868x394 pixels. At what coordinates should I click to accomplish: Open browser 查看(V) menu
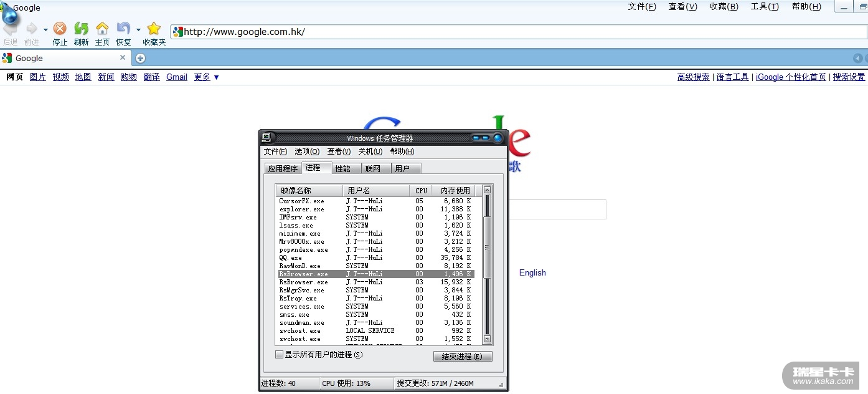tap(682, 7)
